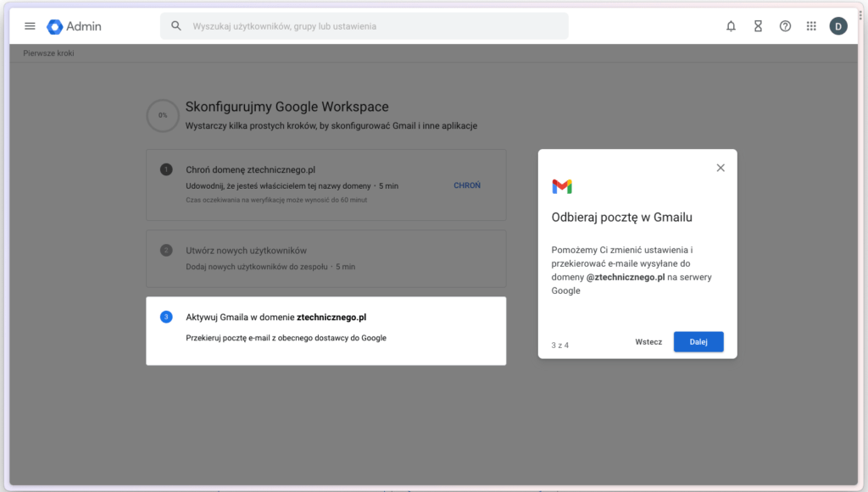Open step 1 Chroń domenę card
The image size is (868, 492).
click(x=326, y=185)
